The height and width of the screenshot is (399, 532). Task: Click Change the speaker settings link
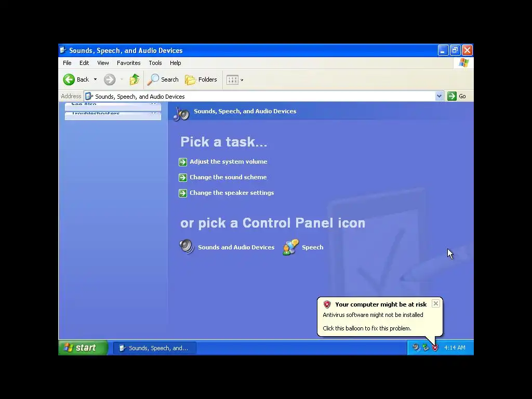tap(232, 193)
